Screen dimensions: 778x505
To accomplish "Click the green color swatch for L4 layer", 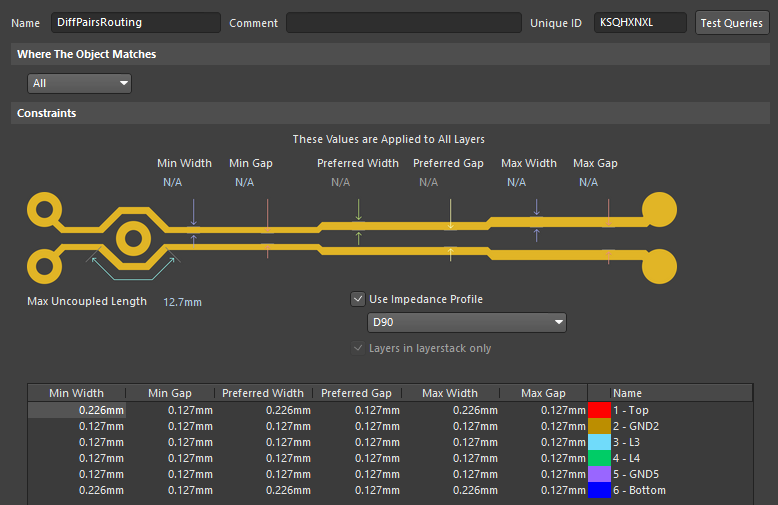I will point(599,458).
